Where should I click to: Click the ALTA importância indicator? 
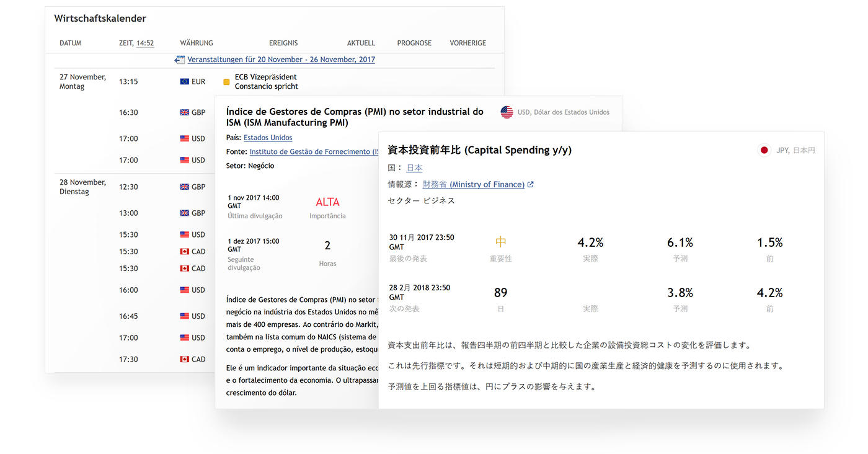click(327, 202)
